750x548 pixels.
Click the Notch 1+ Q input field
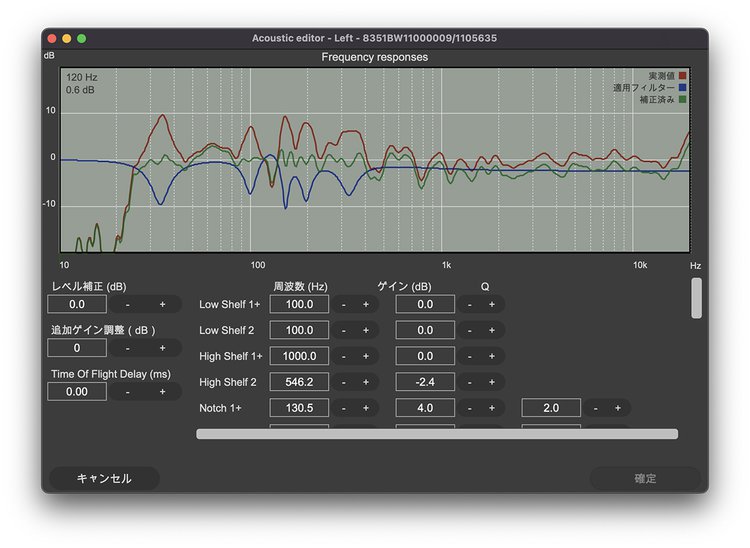551,408
